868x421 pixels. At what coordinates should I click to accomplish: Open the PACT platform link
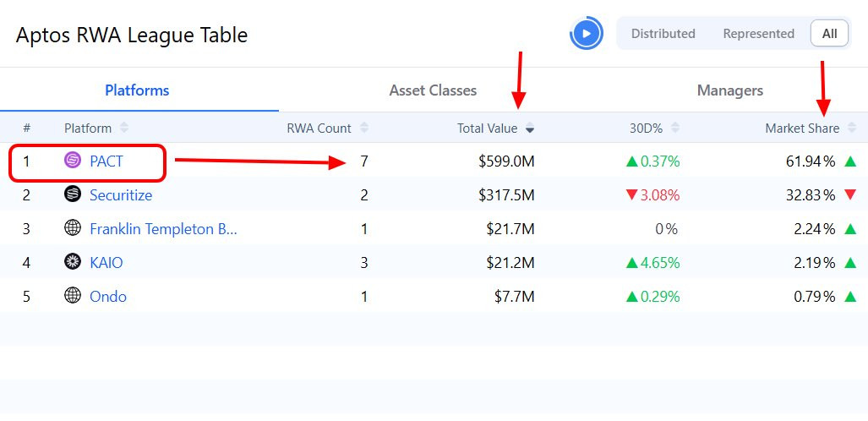106,161
